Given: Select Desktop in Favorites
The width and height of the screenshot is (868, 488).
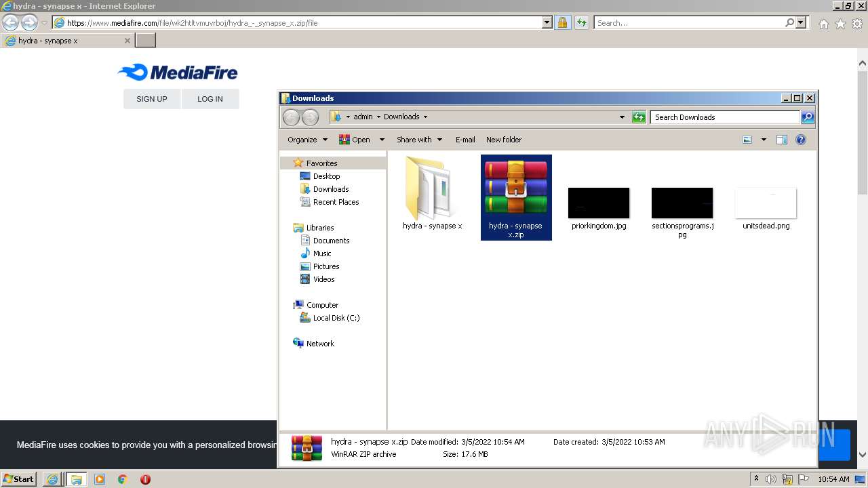Looking at the screenshot, I should pos(326,176).
